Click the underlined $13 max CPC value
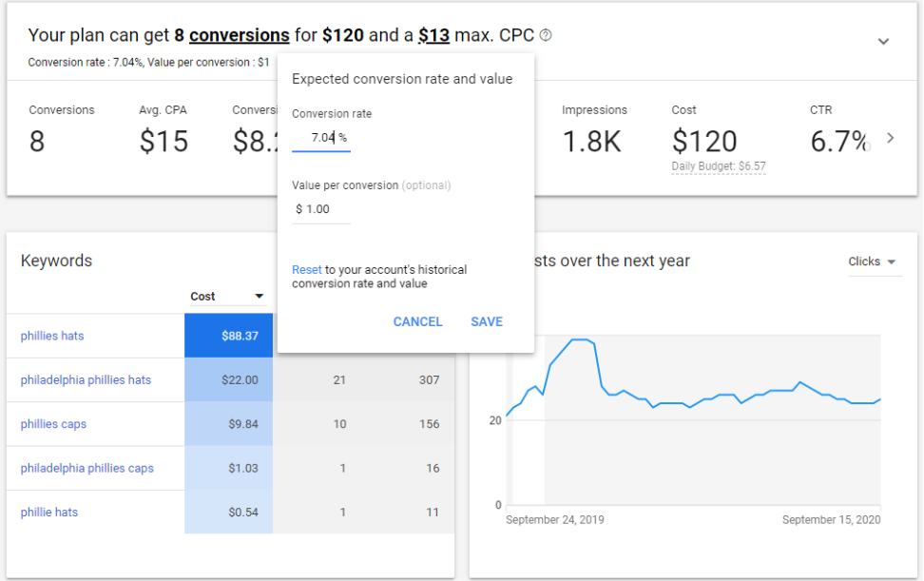Image resolution: width=924 pixels, height=581 pixels. 433,35
